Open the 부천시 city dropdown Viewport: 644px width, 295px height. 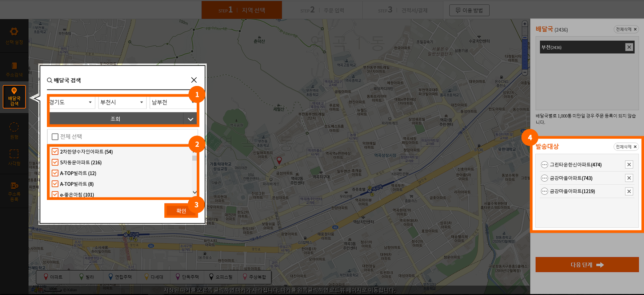coord(122,102)
